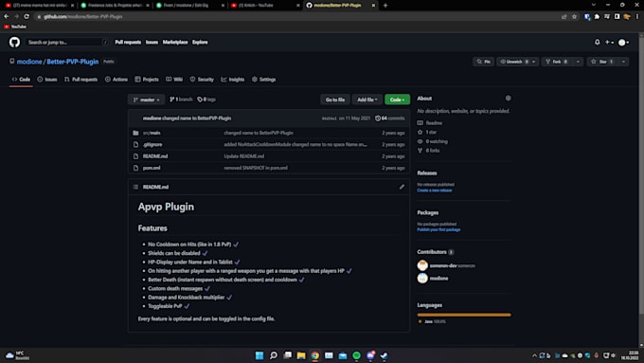View stargazers via 1 star link
This screenshot has width=644, height=363.
pyautogui.click(x=427, y=132)
